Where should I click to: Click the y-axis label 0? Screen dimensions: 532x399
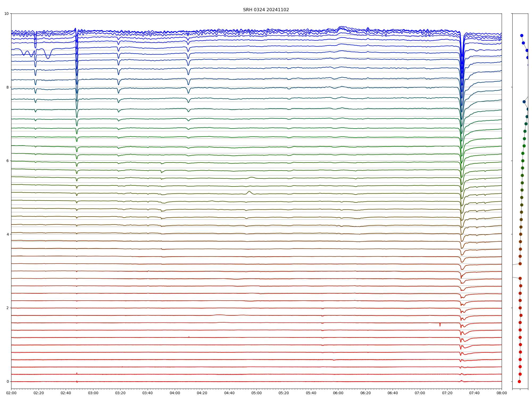pyautogui.click(x=7, y=381)
